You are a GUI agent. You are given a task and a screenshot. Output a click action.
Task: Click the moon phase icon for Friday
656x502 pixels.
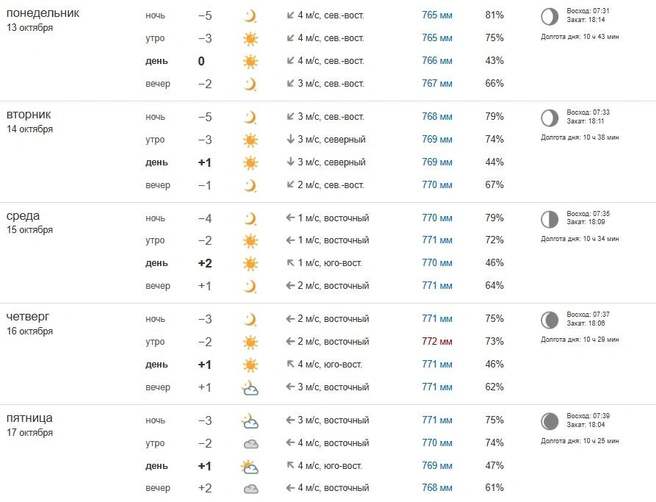pos(548,421)
